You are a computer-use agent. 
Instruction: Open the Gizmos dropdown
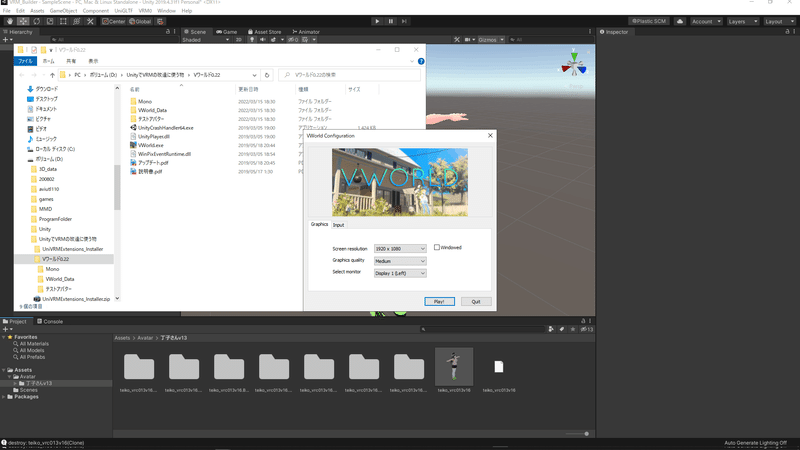(x=491, y=40)
